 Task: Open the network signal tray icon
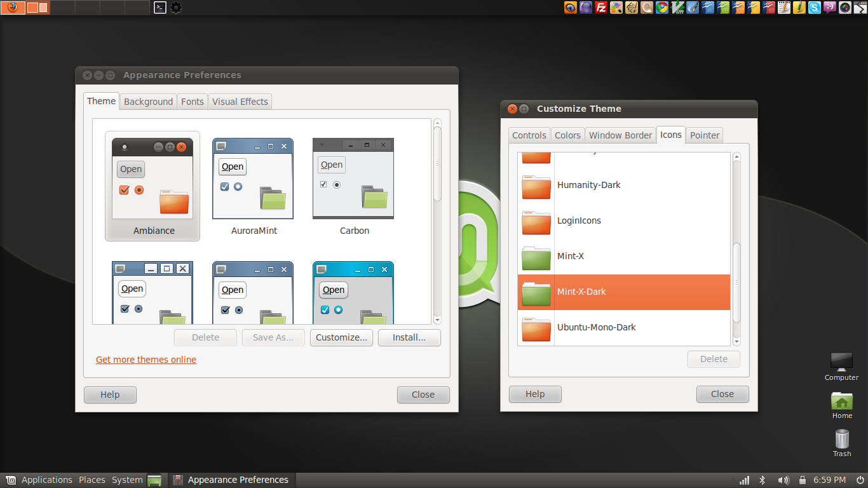pos(744,480)
